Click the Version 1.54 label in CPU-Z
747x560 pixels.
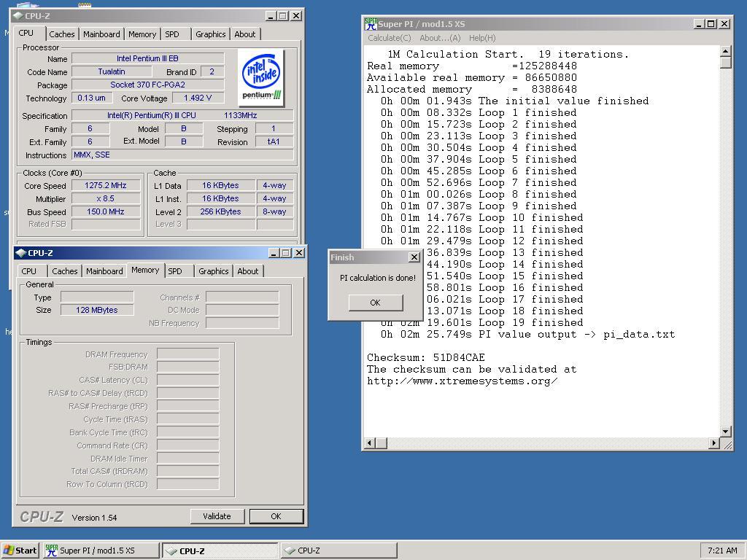coord(94,518)
